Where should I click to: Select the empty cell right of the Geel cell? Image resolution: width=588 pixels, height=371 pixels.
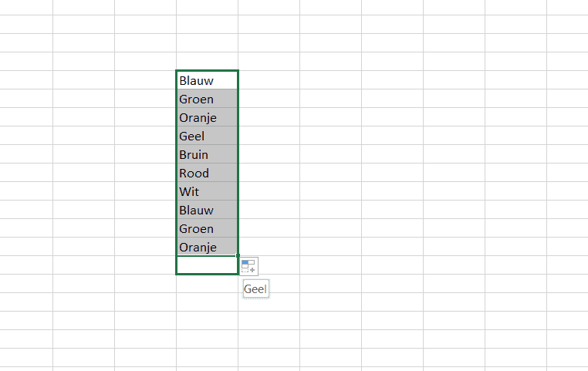[x=269, y=136]
